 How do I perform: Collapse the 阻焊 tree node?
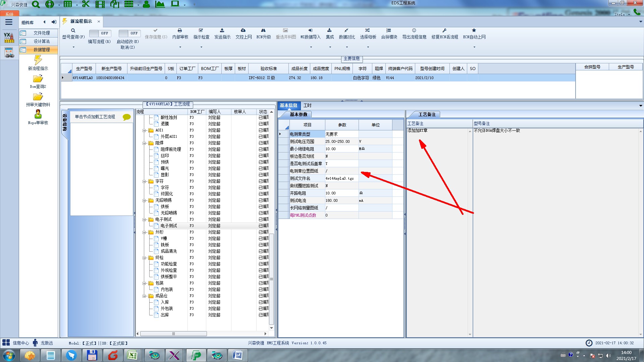[x=144, y=143]
